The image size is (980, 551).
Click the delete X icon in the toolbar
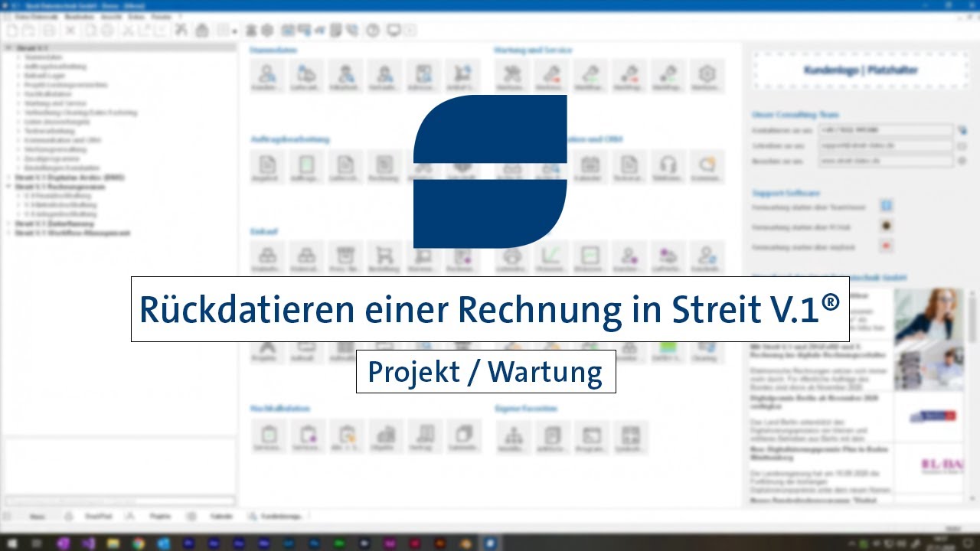(70, 31)
